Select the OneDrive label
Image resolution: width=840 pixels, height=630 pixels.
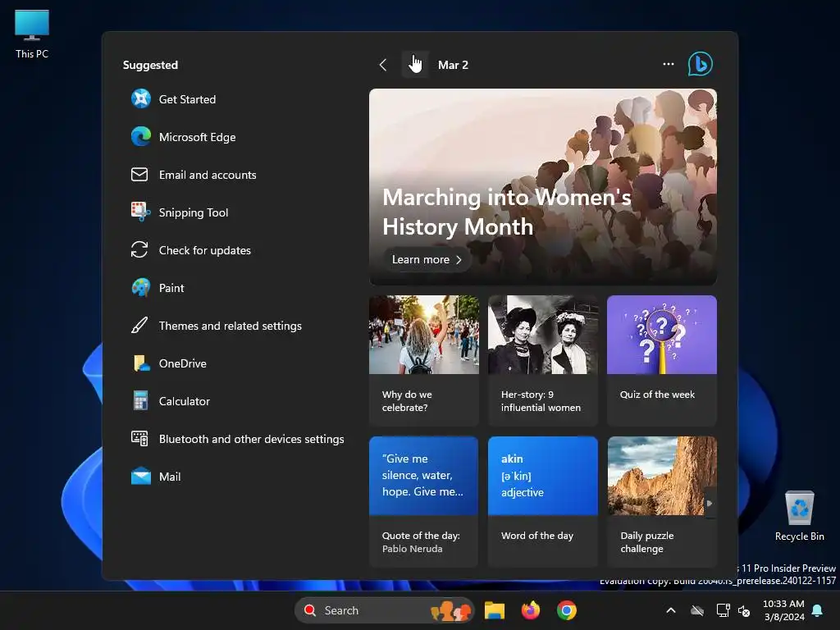point(182,363)
